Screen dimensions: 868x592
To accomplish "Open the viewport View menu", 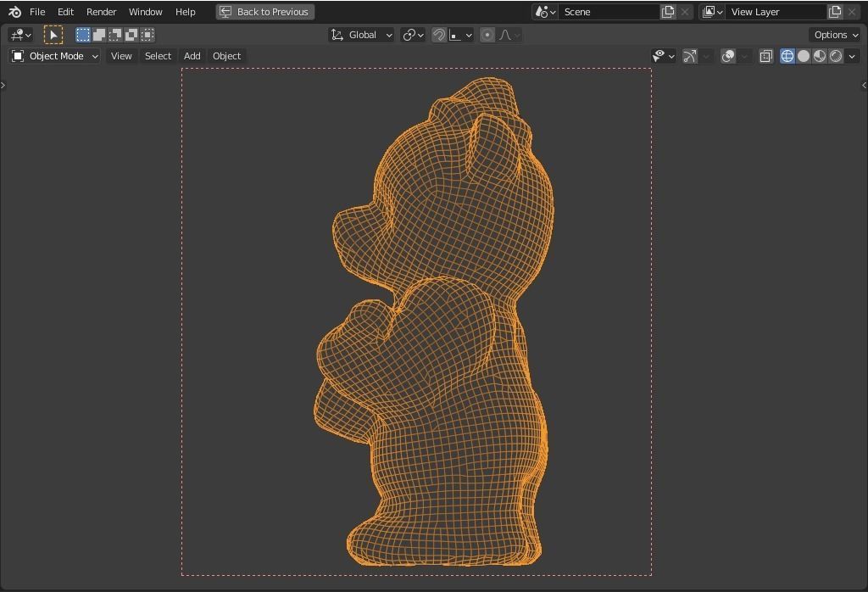I will coord(121,56).
